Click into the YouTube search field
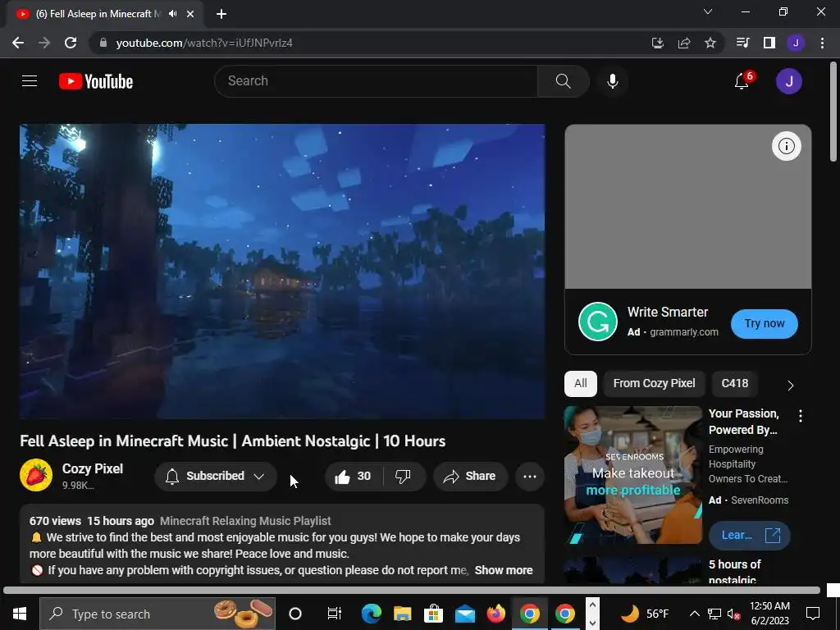 (x=376, y=81)
